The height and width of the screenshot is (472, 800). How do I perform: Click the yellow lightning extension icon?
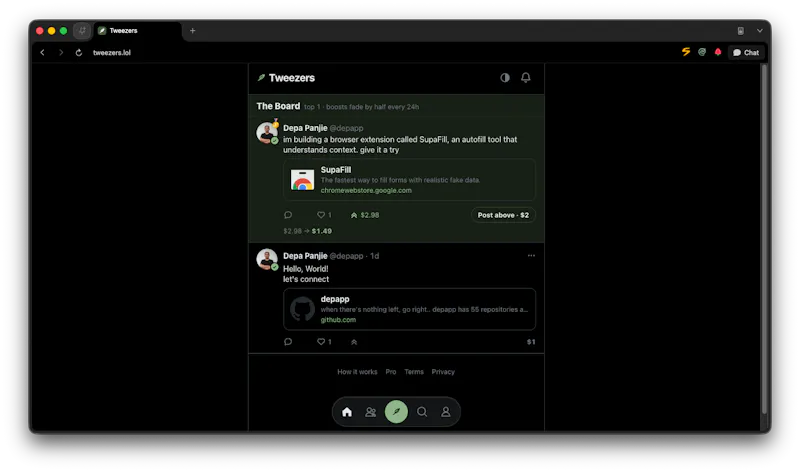pyautogui.click(x=686, y=52)
